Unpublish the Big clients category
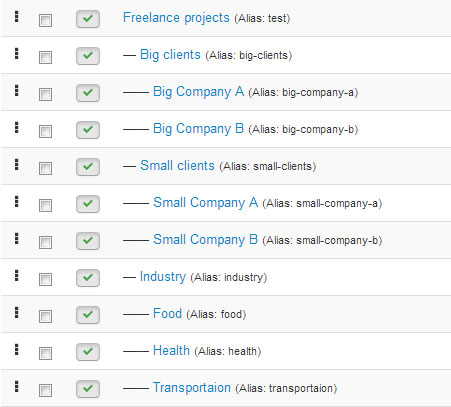The image size is (451, 407). (88, 56)
